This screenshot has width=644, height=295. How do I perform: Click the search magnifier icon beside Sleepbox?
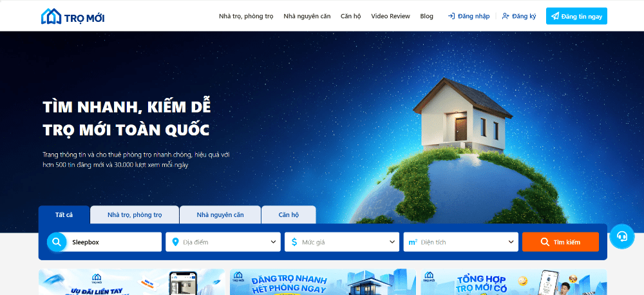coord(57,242)
